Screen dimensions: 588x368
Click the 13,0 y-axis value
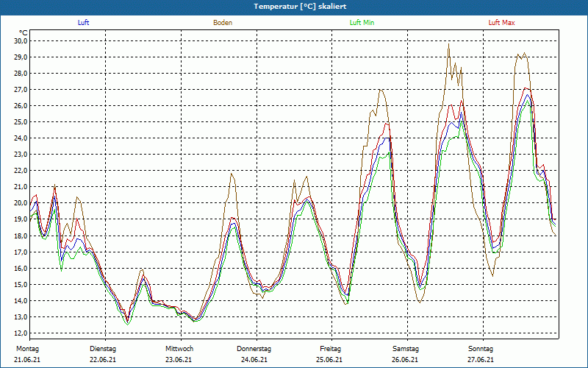(x=21, y=316)
